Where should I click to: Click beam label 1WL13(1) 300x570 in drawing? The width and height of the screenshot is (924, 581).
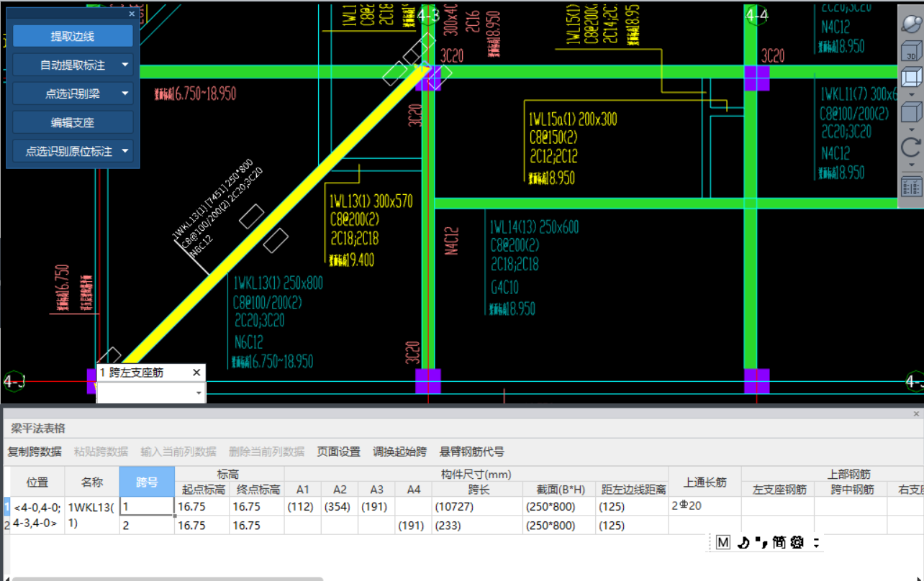point(371,201)
